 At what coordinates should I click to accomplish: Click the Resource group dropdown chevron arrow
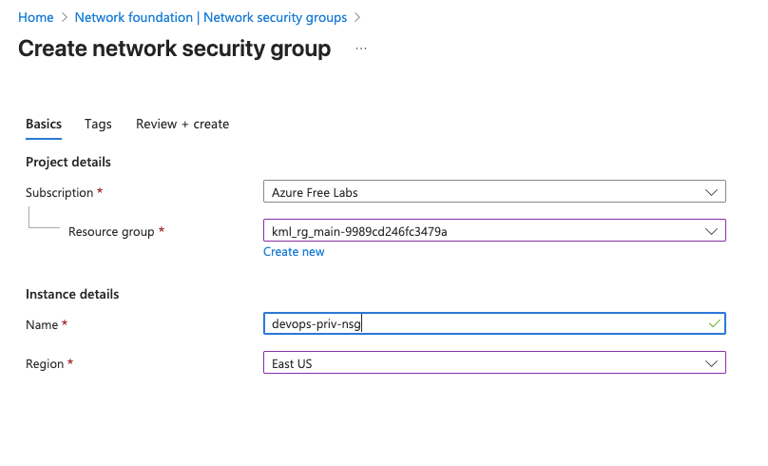tap(711, 231)
